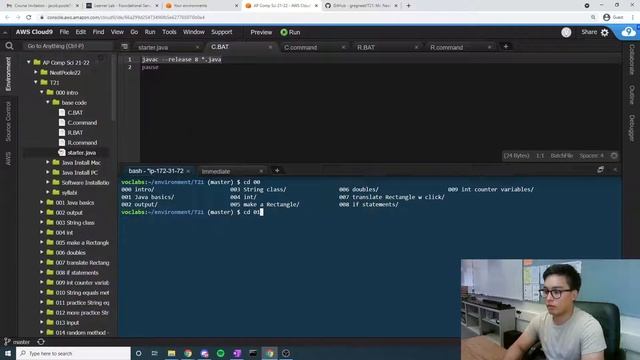This screenshot has height=360, width=640.
Task: Click Windows Type here to search box
Action: [73, 353]
